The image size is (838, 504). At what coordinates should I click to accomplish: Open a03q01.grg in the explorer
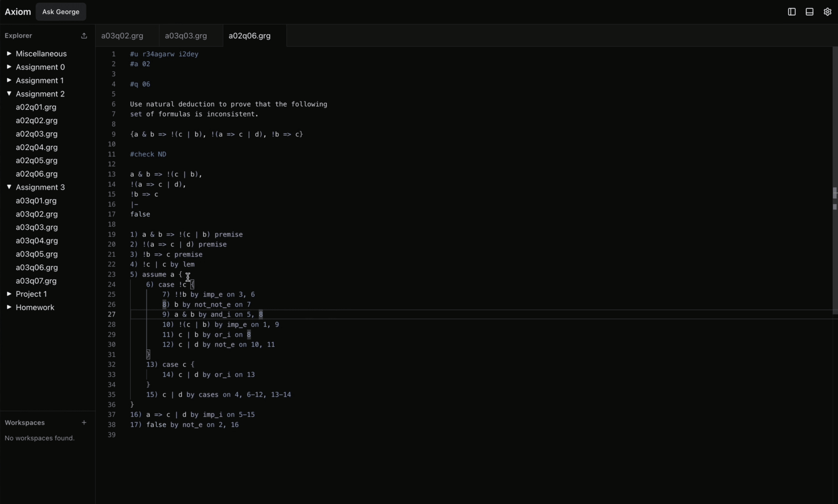pyautogui.click(x=36, y=201)
